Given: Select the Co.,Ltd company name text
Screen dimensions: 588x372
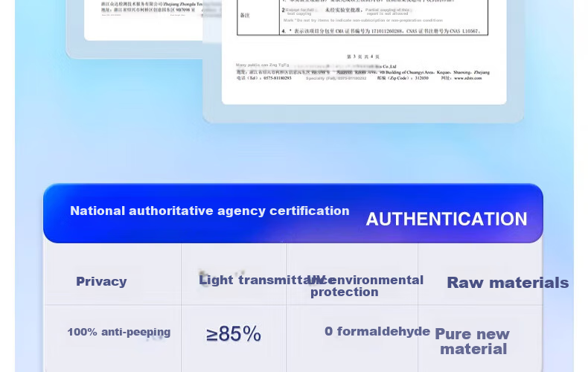Looking at the screenshot, I should [389, 66].
